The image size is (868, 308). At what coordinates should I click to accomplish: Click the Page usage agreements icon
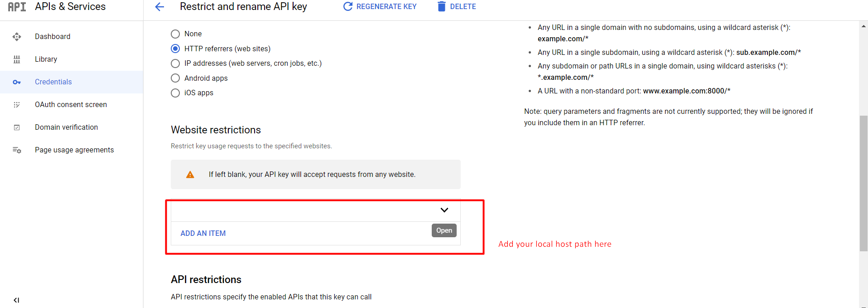[x=17, y=150]
